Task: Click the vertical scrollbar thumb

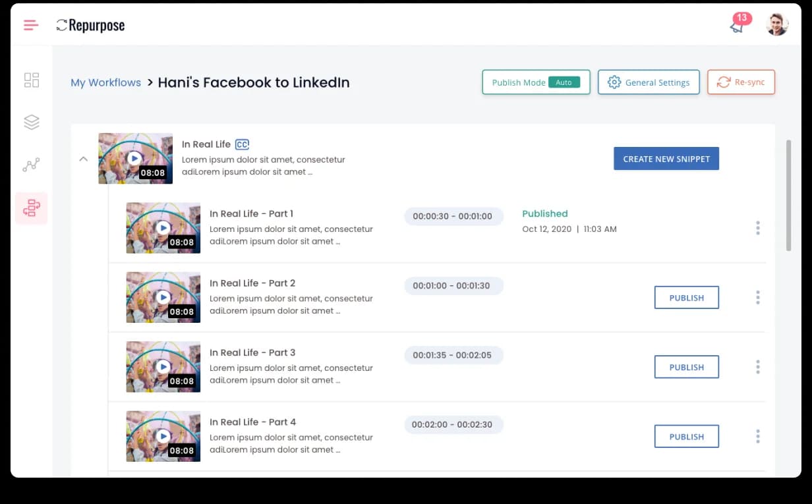Action: point(788,195)
